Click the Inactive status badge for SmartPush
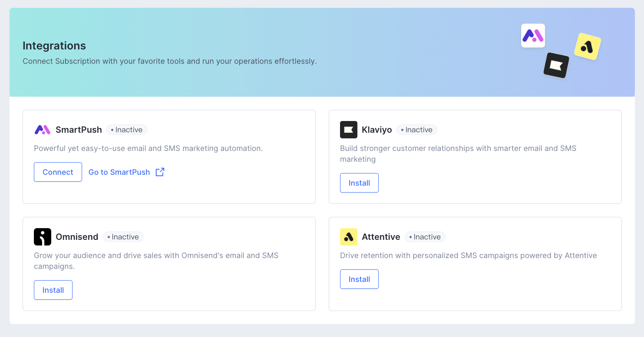This screenshot has height=337, width=644. tap(127, 130)
